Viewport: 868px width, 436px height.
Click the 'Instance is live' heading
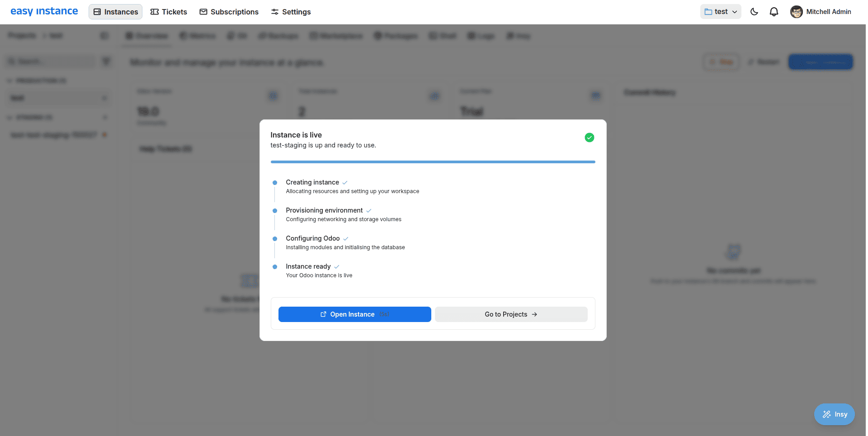point(296,135)
